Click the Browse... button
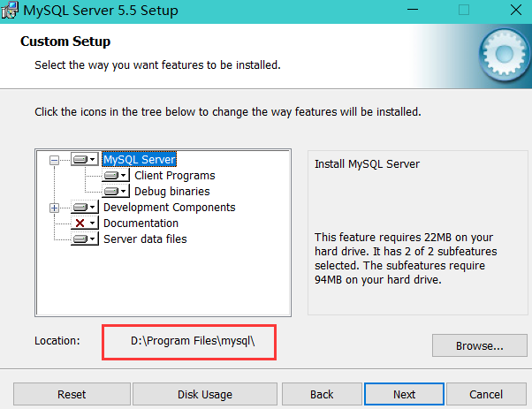Image resolution: width=532 pixels, height=409 pixels. tap(479, 345)
